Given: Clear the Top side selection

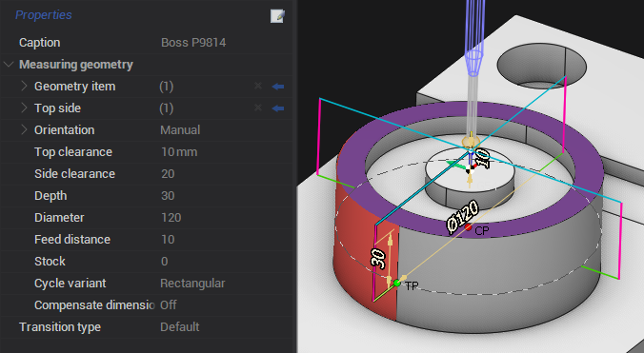Looking at the screenshot, I should pos(258,108).
